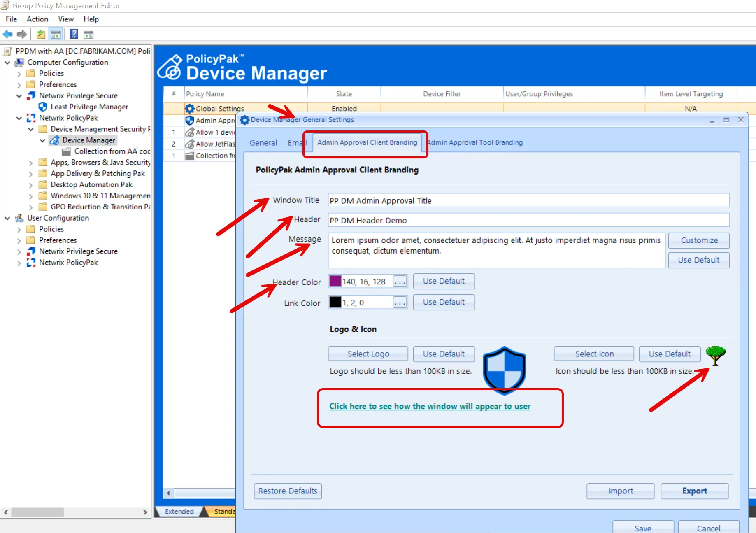The width and height of the screenshot is (756, 533).
Task: Open the blue Help toolbar icon
Action: coord(74,34)
